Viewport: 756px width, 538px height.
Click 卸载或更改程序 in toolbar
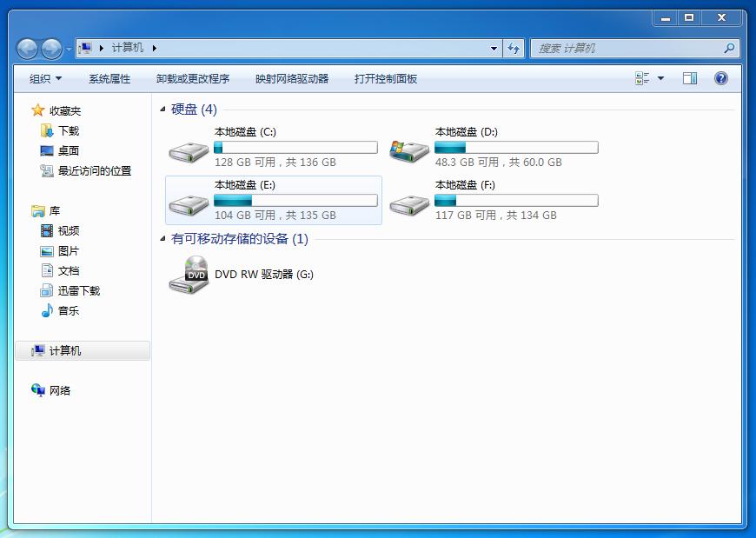[193, 78]
